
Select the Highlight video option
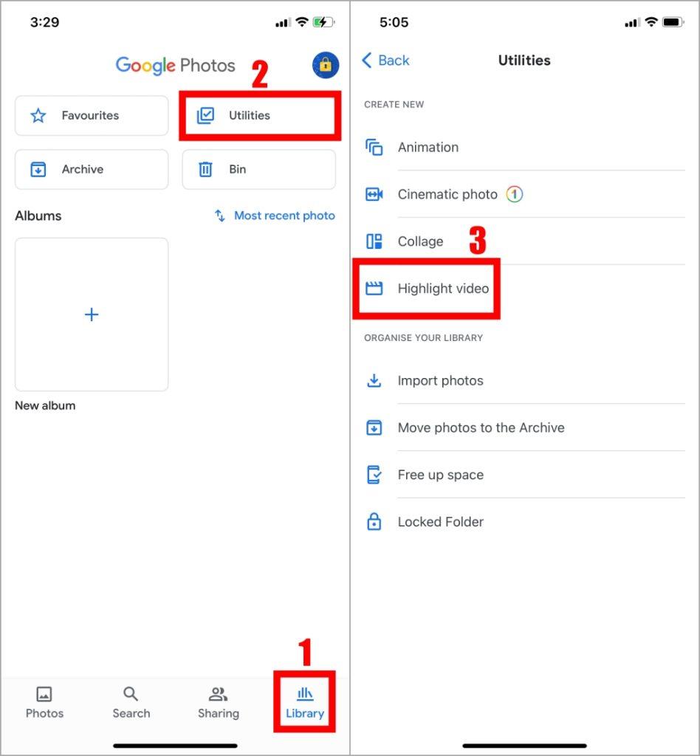[524, 289]
